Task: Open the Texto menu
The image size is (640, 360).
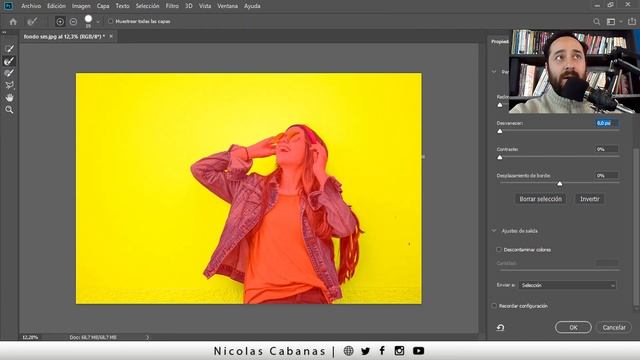Action: coord(122,6)
